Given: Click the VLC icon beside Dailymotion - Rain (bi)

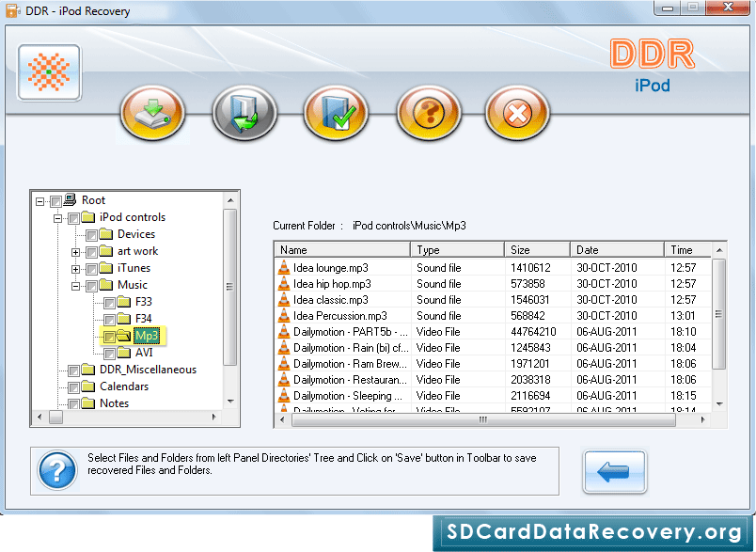Looking at the screenshot, I should 284,347.
